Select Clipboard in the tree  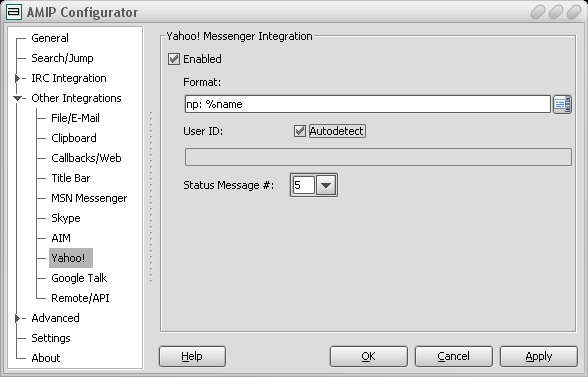pyautogui.click(x=74, y=138)
